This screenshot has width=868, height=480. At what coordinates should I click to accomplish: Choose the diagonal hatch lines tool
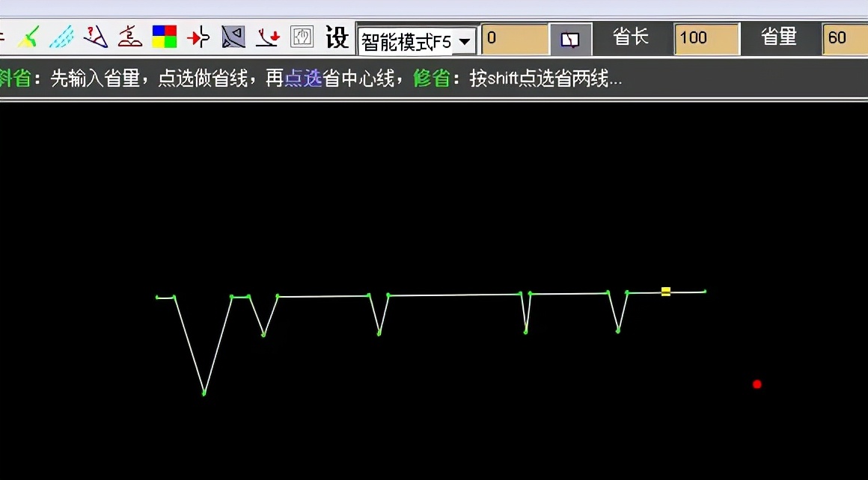point(60,35)
